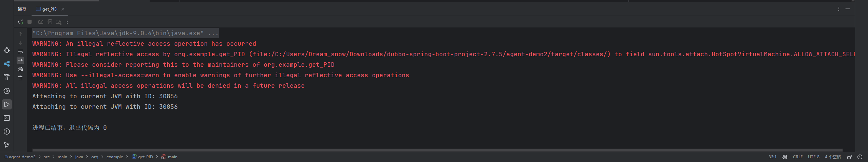Click the horizontal scrollbar of the console
The image size is (868, 162).
pos(437,150)
